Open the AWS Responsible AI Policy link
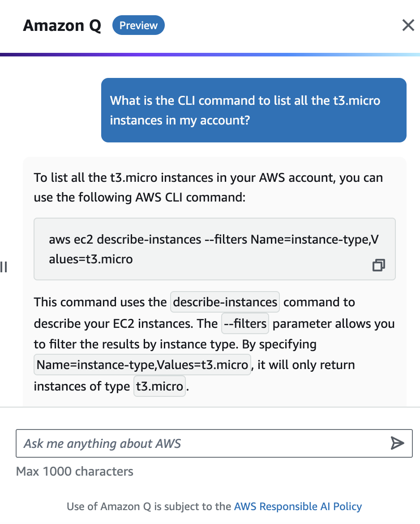This screenshot has width=420, height=524. [298, 507]
